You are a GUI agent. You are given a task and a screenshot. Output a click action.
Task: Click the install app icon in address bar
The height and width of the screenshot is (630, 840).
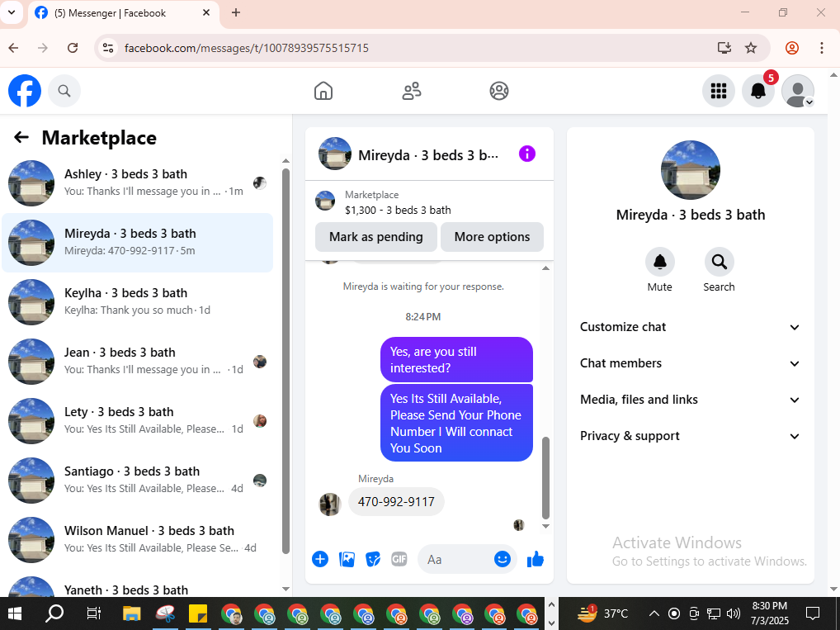coord(724,48)
